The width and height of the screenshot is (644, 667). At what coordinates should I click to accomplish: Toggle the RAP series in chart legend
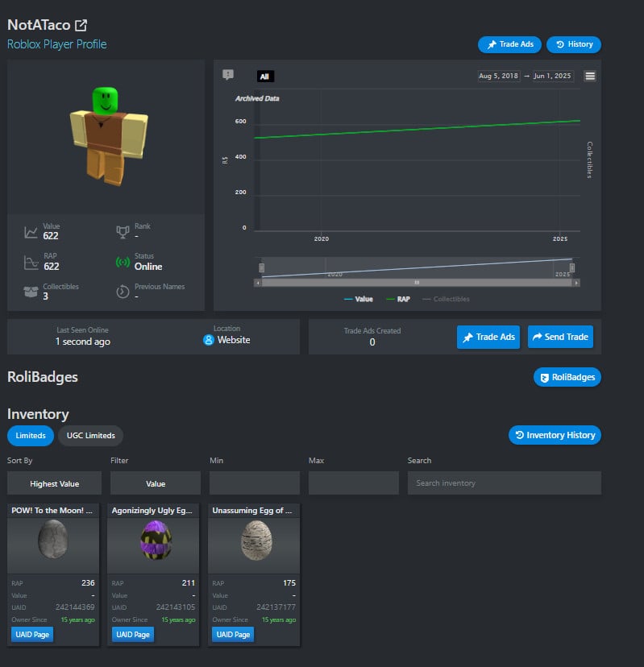(397, 299)
